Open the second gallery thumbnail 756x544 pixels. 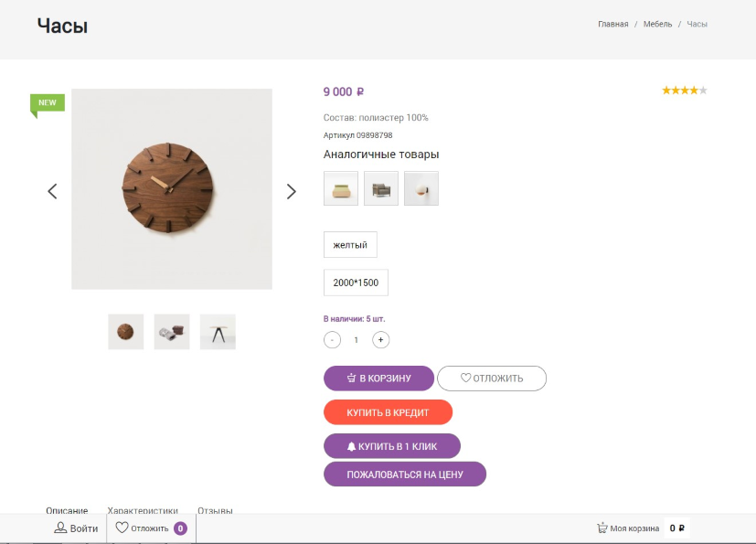pos(172,332)
